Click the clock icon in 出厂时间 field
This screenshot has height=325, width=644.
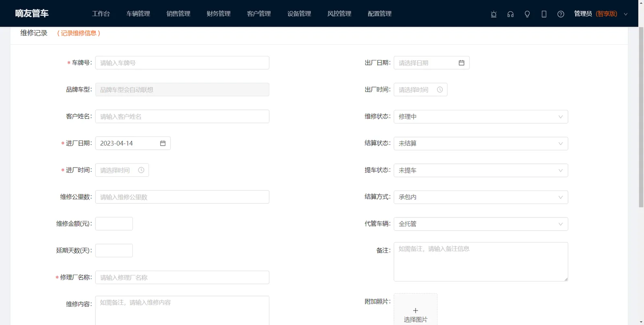coord(440,90)
